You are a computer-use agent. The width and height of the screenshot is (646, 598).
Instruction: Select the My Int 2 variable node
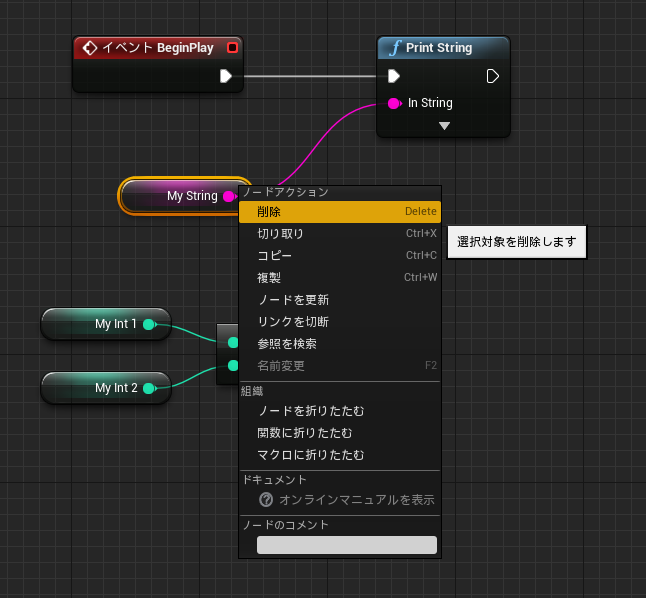coord(106,388)
